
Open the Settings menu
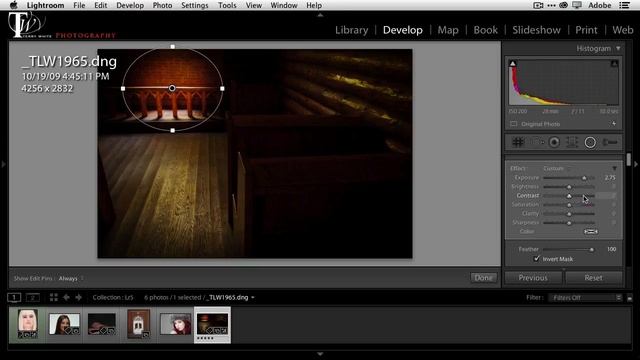pyautogui.click(x=195, y=5)
